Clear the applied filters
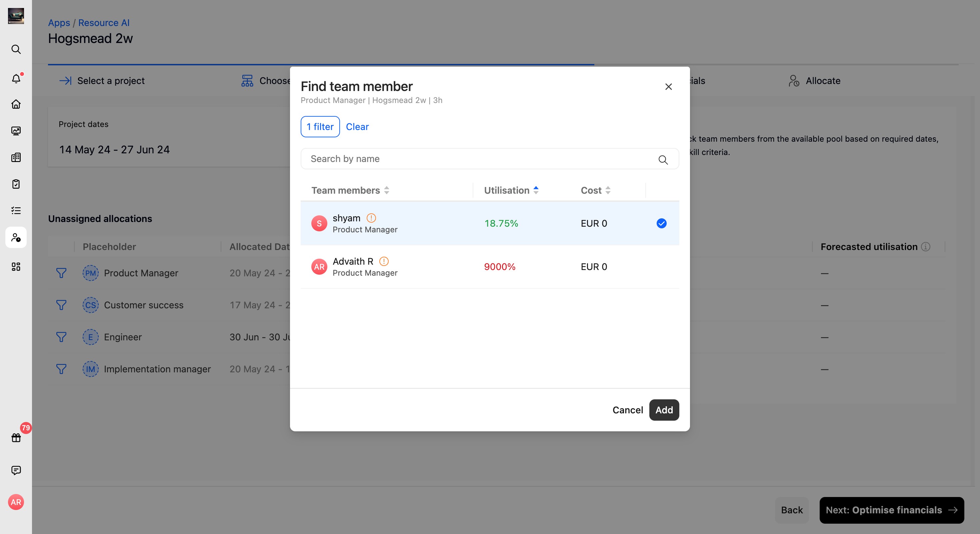 [357, 127]
